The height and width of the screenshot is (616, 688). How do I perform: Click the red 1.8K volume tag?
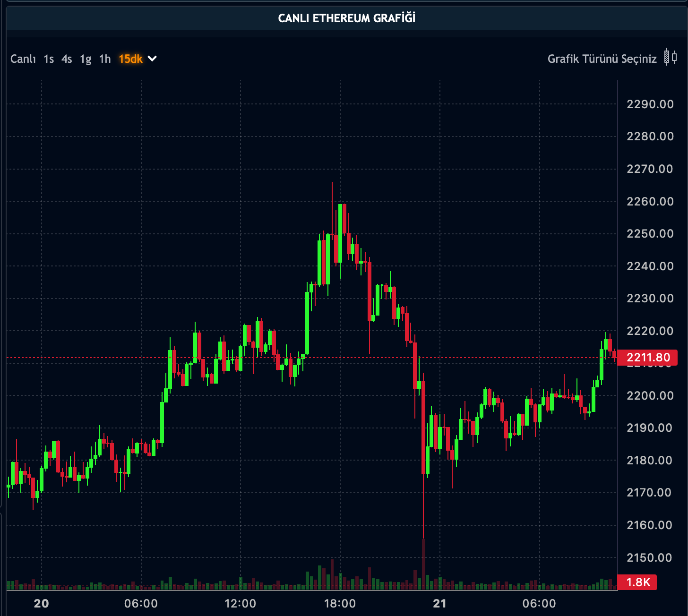[637, 582]
